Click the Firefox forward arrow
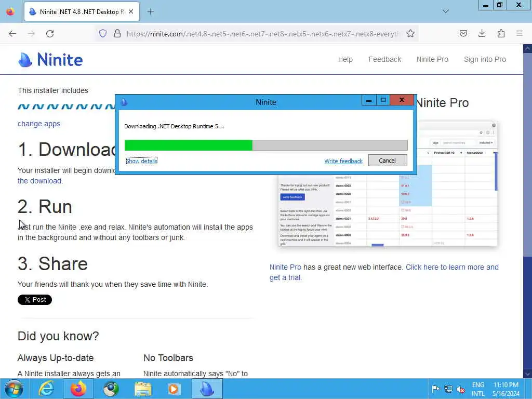The height and width of the screenshot is (399, 532). 31,34
